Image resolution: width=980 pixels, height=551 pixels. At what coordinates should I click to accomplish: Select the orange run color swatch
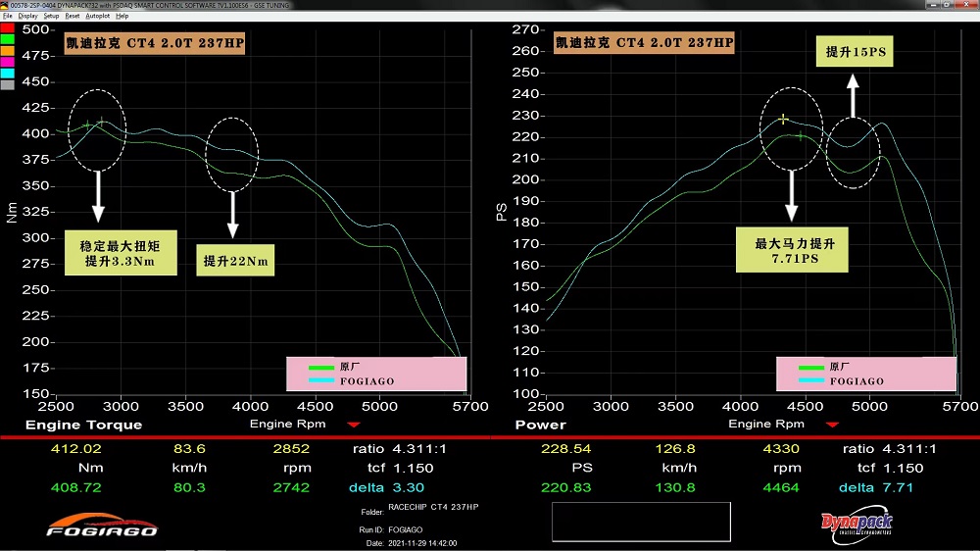7,51
